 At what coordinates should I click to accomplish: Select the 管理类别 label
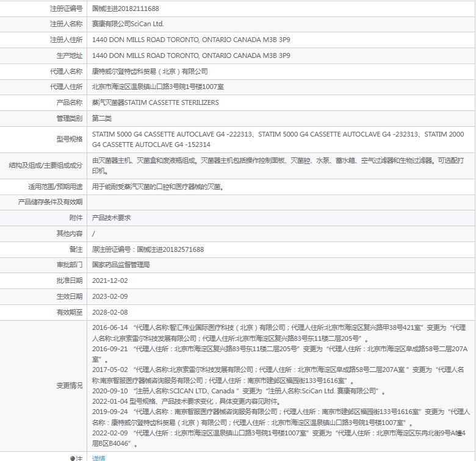69,118
